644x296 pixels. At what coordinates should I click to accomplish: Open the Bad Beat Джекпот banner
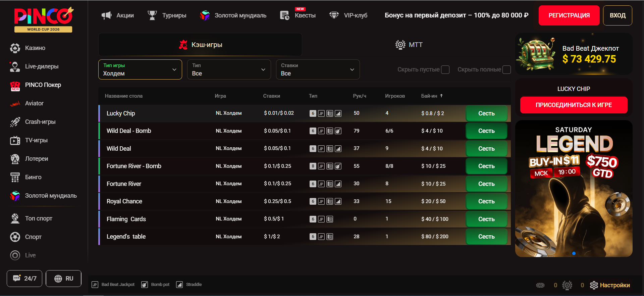click(574, 54)
